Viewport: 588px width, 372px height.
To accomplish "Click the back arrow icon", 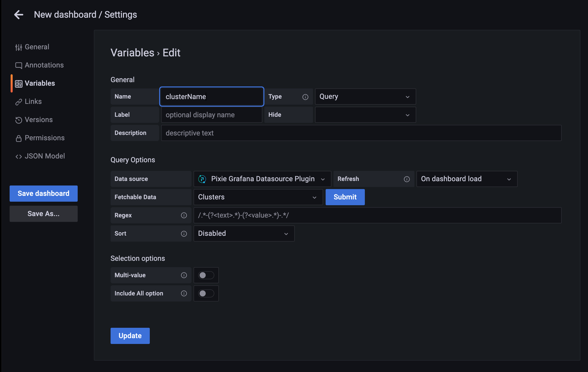I will coord(19,15).
